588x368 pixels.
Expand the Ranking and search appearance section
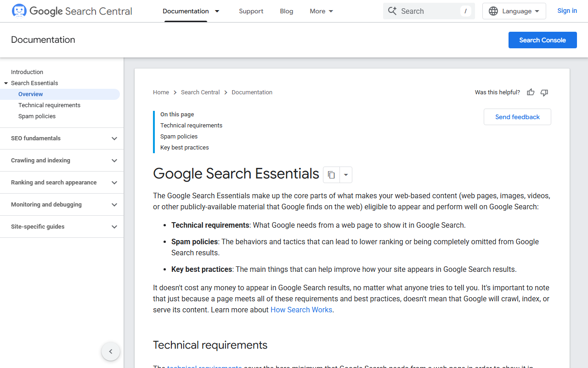[62, 183]
